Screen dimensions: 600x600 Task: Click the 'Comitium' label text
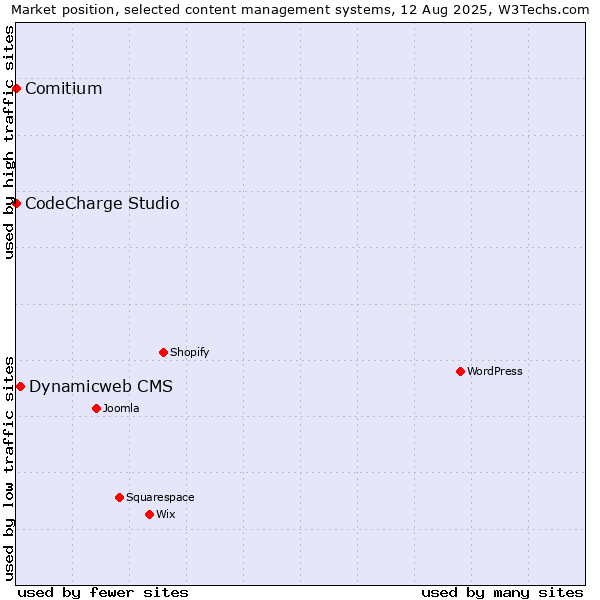pyautogui.click(x=64, y=88)
